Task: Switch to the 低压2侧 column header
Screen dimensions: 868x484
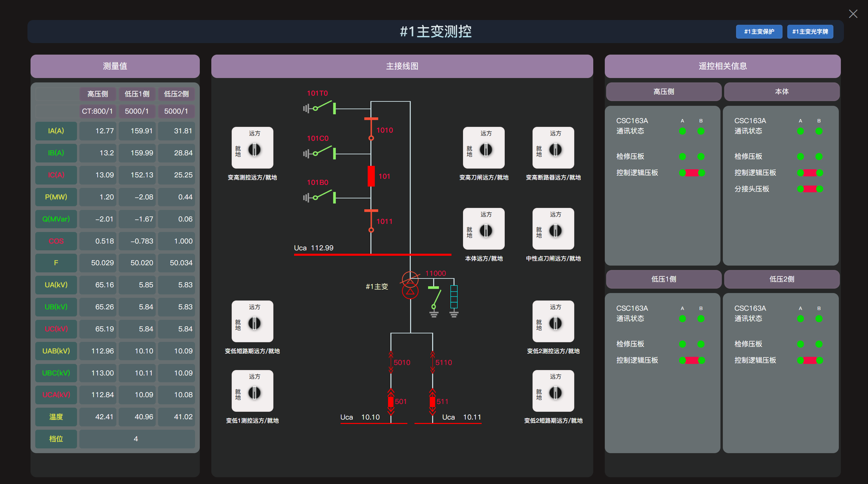Action: (176, 94)
